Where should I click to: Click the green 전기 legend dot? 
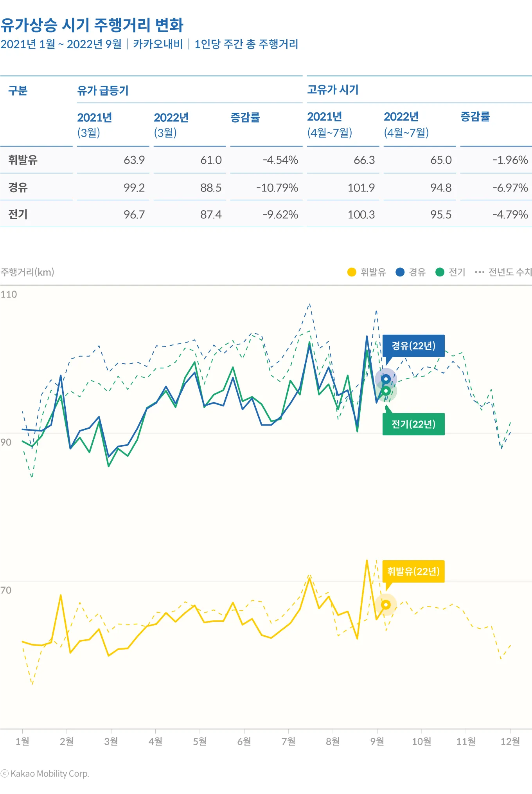(440, 272)
